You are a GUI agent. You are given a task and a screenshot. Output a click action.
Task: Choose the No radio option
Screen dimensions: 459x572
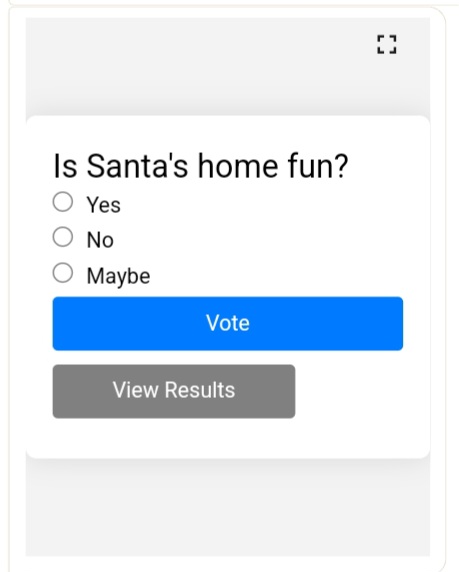(x=63, y=237)
